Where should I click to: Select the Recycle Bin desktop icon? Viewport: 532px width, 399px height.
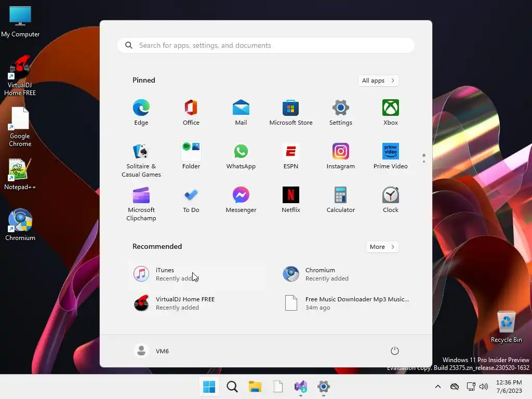pyautogui.click(x=506, y=327)
